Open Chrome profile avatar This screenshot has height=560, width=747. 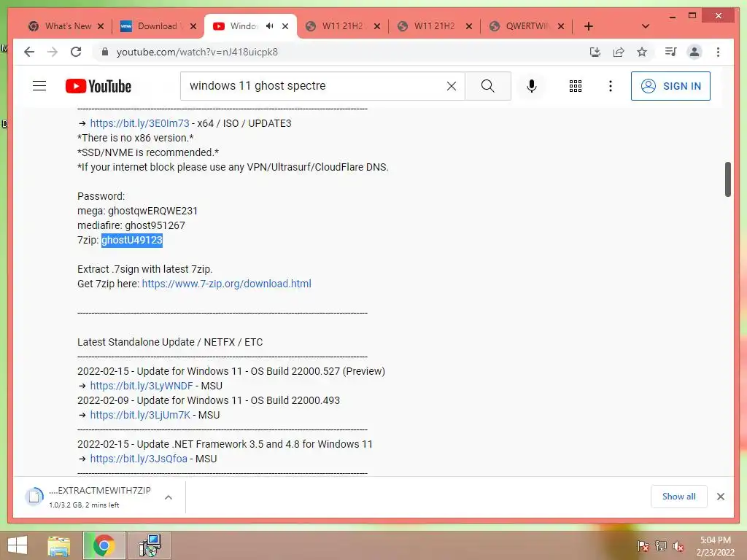(x=694, y=52)
